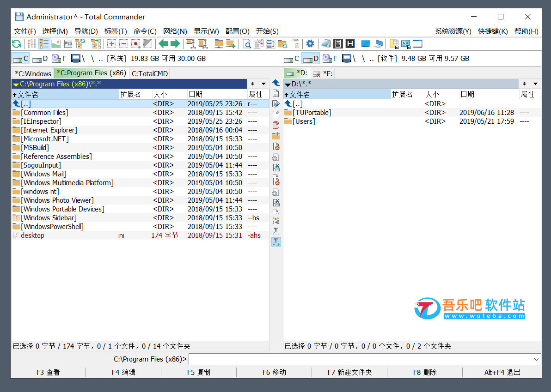Select drive F in left panel
Screen dimensions: 551x392
click(x=59, y=59)
